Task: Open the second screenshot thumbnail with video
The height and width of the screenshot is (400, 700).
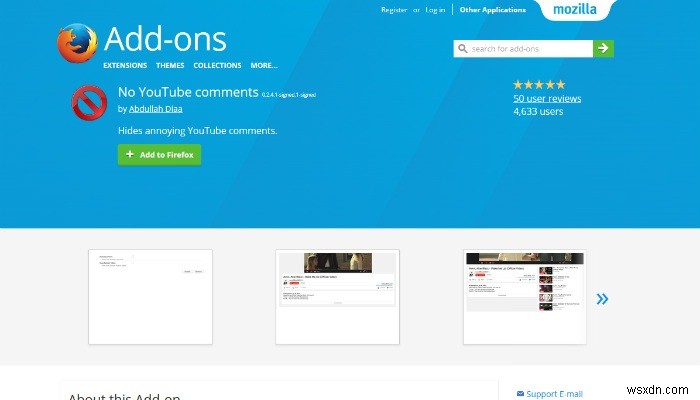Action: coord(338,297)
